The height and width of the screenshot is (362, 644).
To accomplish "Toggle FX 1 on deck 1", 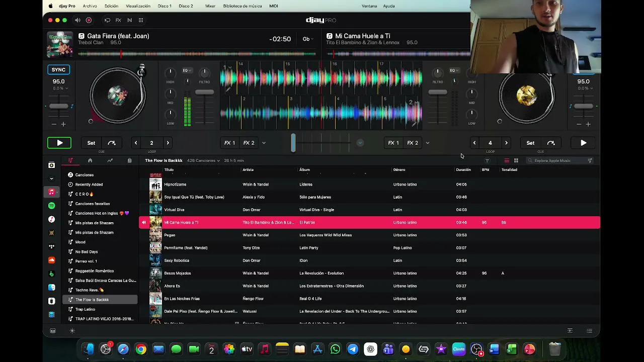I will tap(229, 143).
